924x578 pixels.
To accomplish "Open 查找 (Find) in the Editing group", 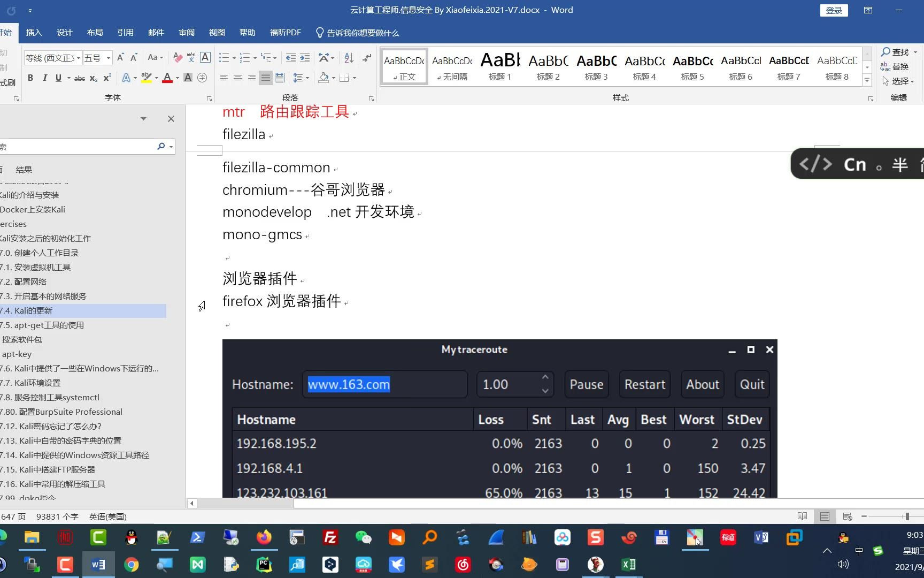I will (899, 52).
